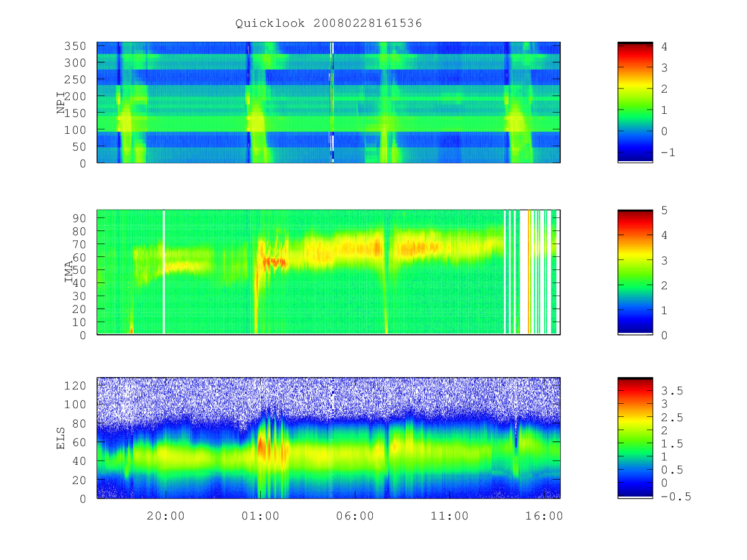Click the 3.5 label on ELS colorbar
Image resolution: width=747 pixels, height=560 pixels.
click(x=671, y=391)
